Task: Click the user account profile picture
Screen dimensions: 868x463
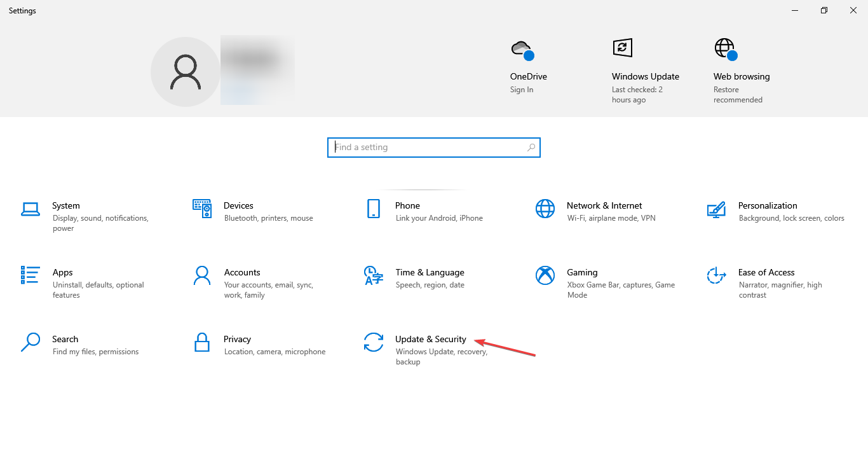Action: (x=185, y=71)
